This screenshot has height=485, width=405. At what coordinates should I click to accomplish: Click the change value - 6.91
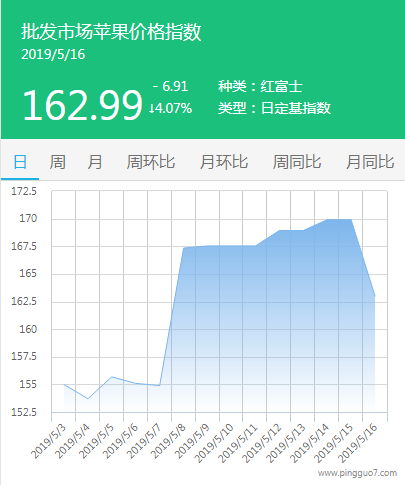tap(170, 86)
